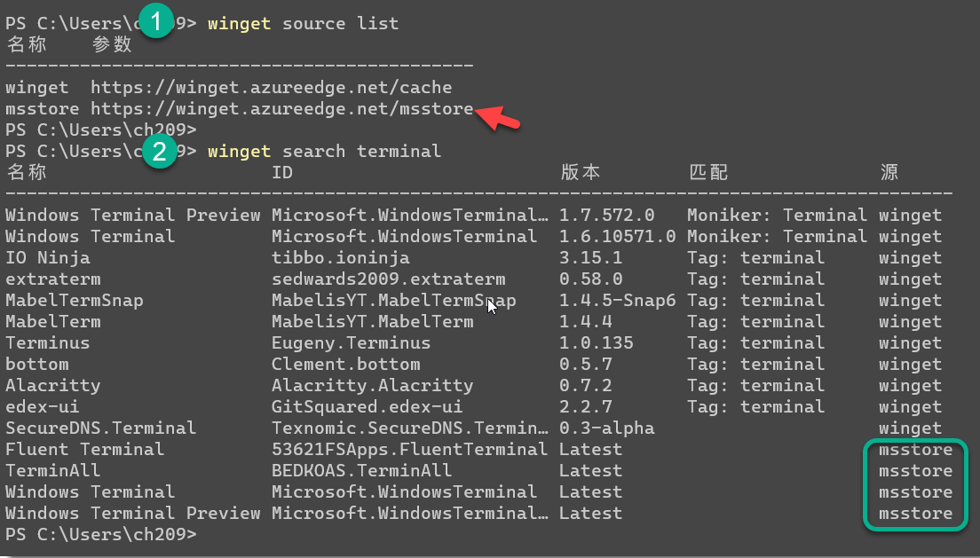Select version "0.5.7"

click(586, 365)
